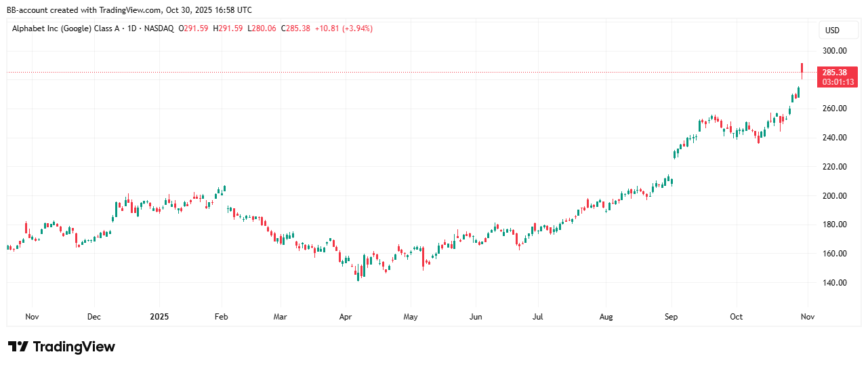Click the 2025 year marker on time axis
The width and height of the screenshot is (868, 367).
[x=159, y=317]
